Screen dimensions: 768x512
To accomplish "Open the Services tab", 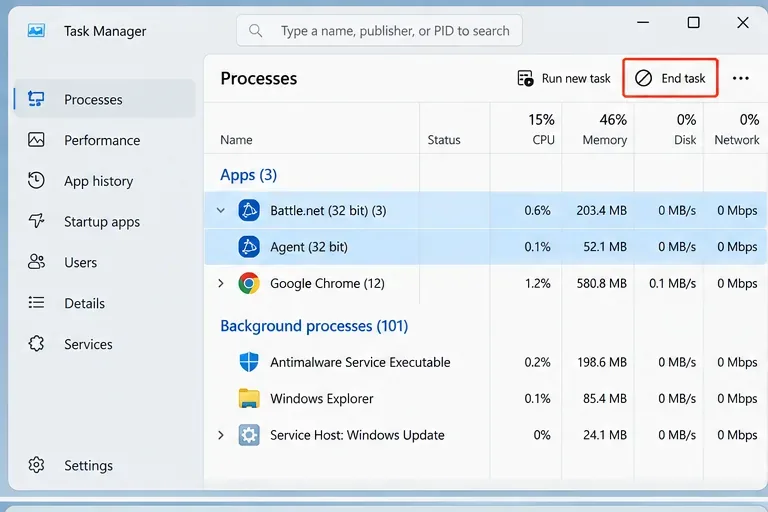I will coord(88,344).
